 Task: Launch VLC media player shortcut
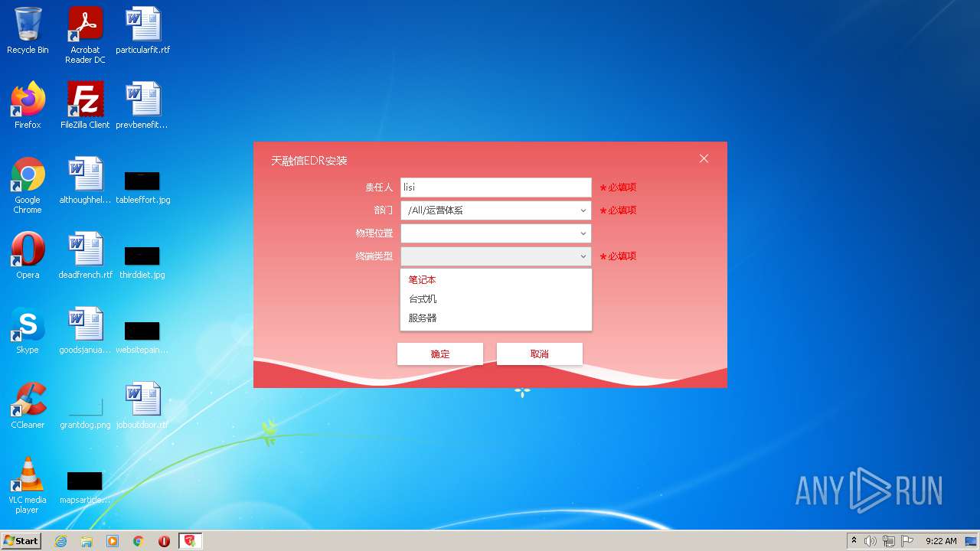(x=28, y=485)
